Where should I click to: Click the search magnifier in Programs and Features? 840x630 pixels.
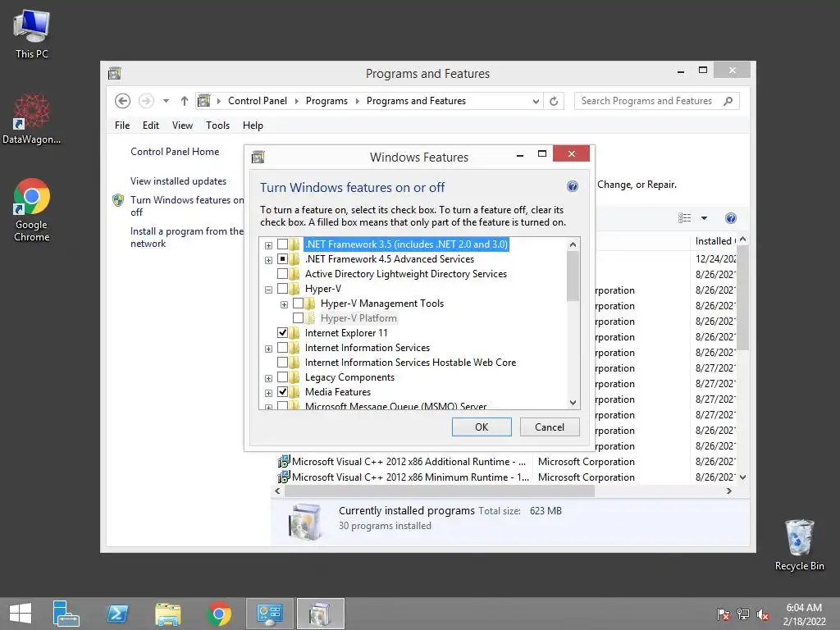(x=728, y=101)
